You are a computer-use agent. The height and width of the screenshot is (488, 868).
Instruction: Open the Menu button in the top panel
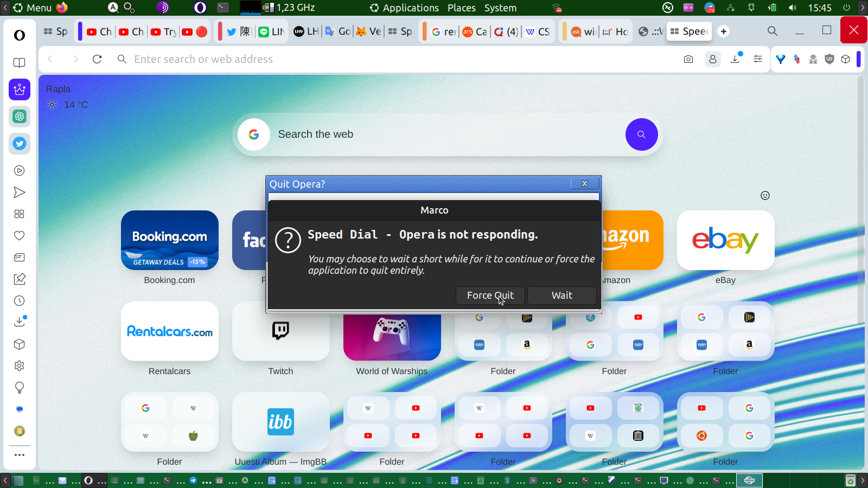click(33, 8)
